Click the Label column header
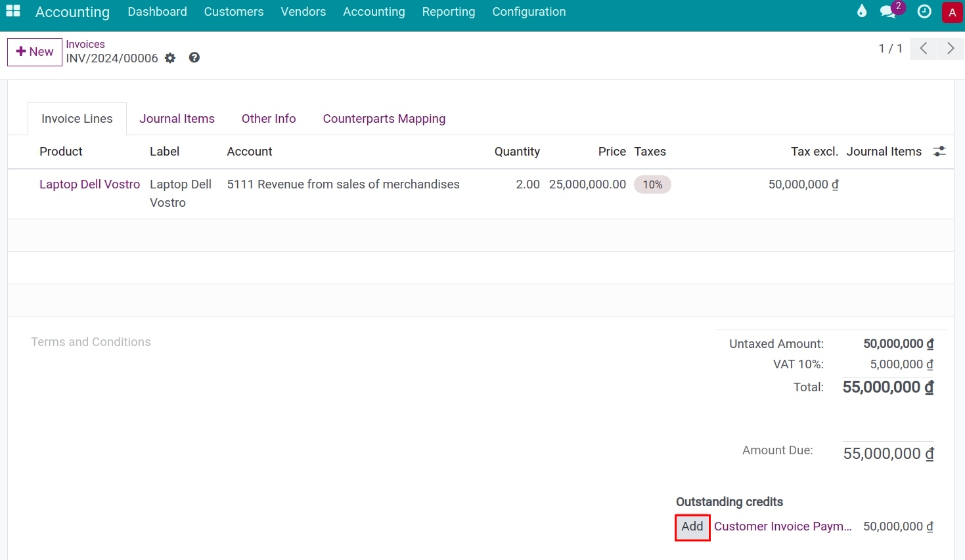The height and width of the screenshot is (560, 965). tap(164, 152)
